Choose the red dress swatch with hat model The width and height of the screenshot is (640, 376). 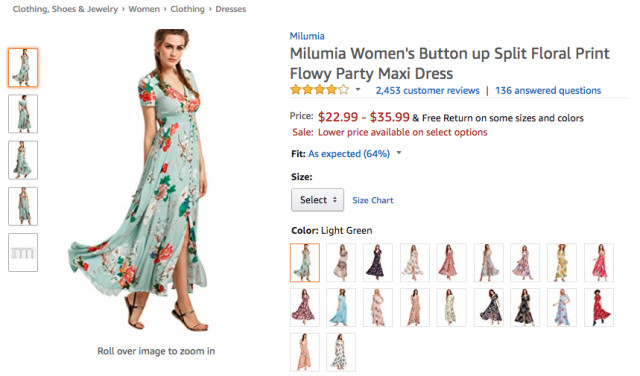(x=599, y=307)
